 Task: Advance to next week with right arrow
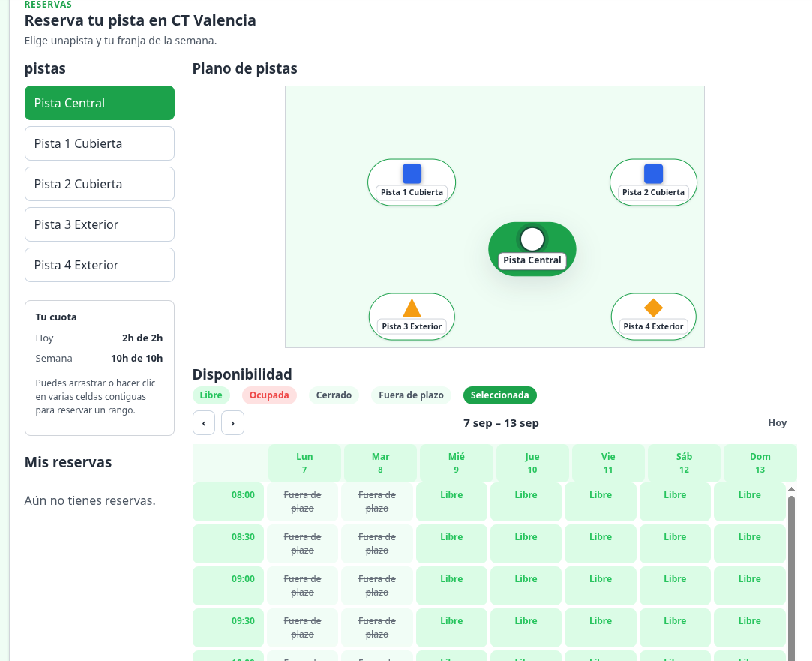pos(232,423)
